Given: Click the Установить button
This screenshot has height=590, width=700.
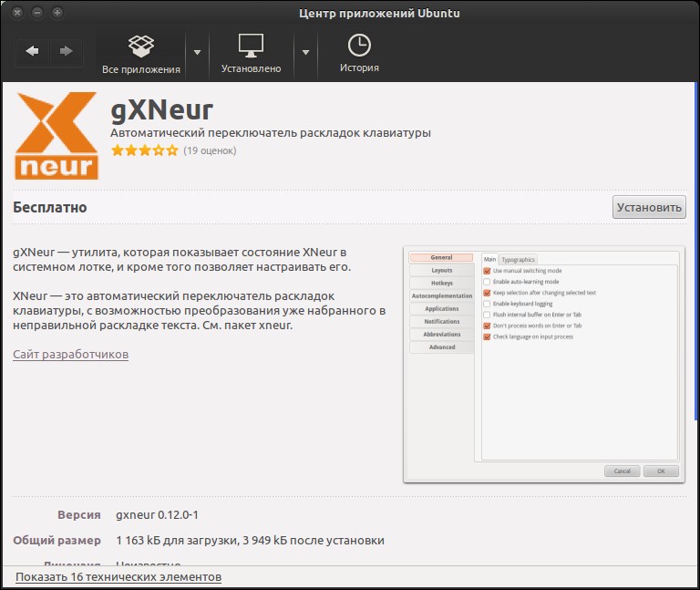Looking at the screenshot, I should pos(649,207).
